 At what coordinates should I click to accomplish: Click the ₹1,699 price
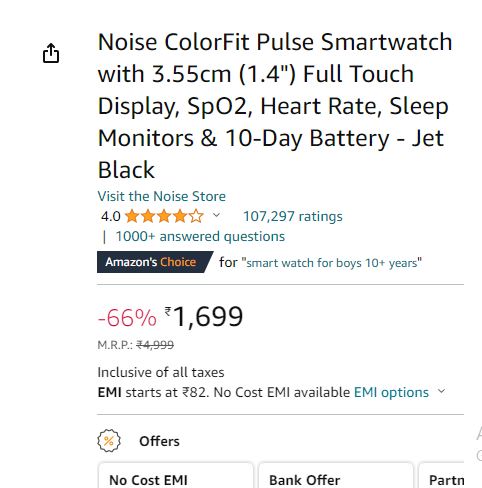(204, 316)
